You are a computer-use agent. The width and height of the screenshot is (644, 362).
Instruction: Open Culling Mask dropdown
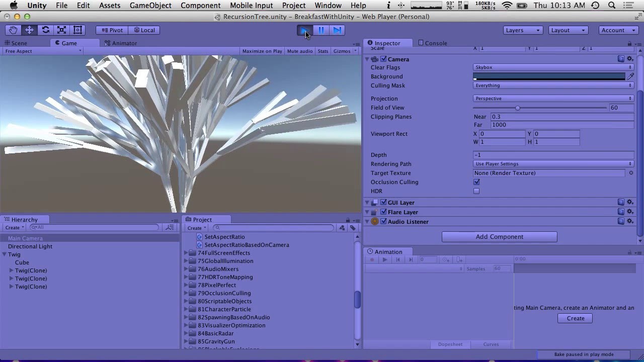[553, 85]
